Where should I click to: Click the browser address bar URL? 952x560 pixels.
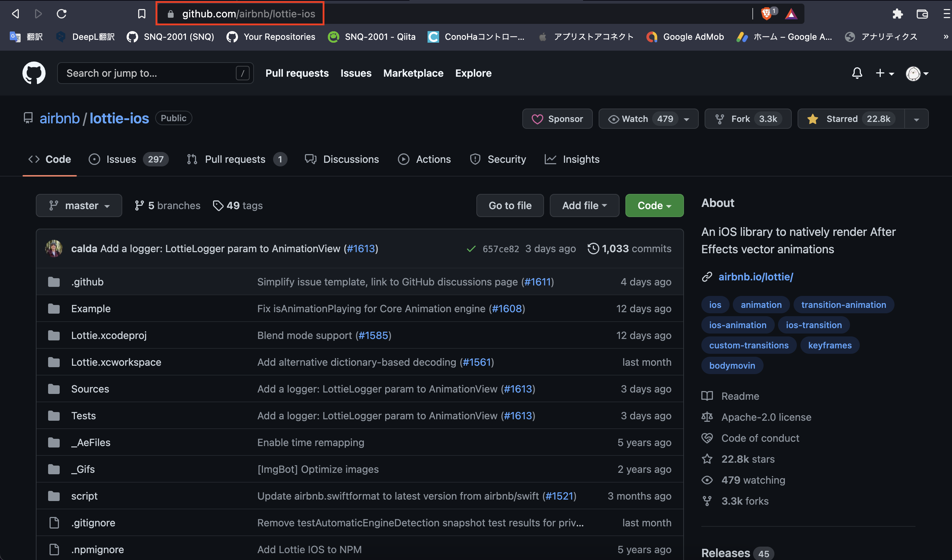[248, 14]
